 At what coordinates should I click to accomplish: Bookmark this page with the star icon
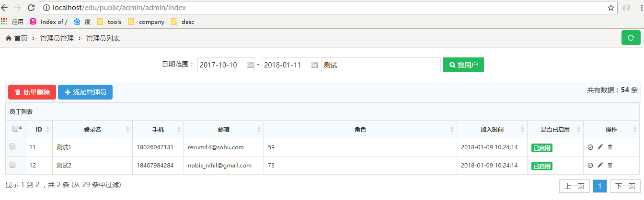pos(611,8)
